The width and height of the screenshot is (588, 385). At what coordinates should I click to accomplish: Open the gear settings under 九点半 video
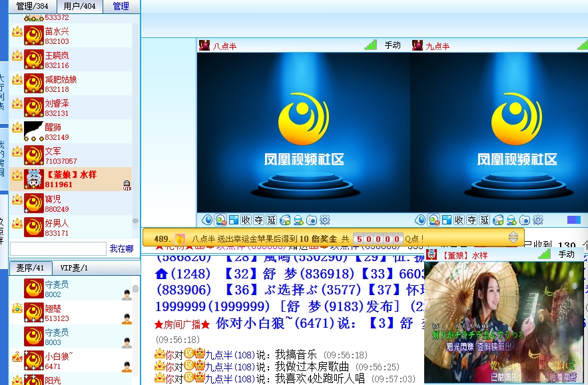[538, 220]
